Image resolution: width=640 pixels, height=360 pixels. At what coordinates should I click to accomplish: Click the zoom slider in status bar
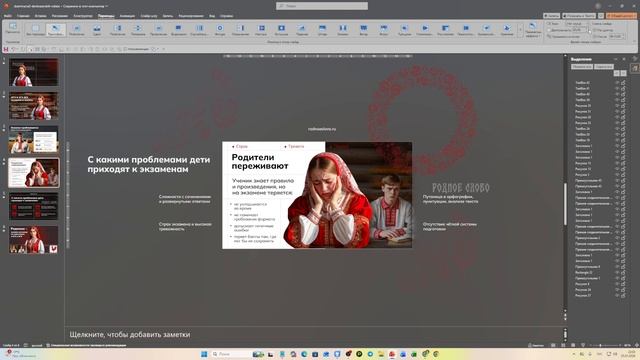pos(600,345)
